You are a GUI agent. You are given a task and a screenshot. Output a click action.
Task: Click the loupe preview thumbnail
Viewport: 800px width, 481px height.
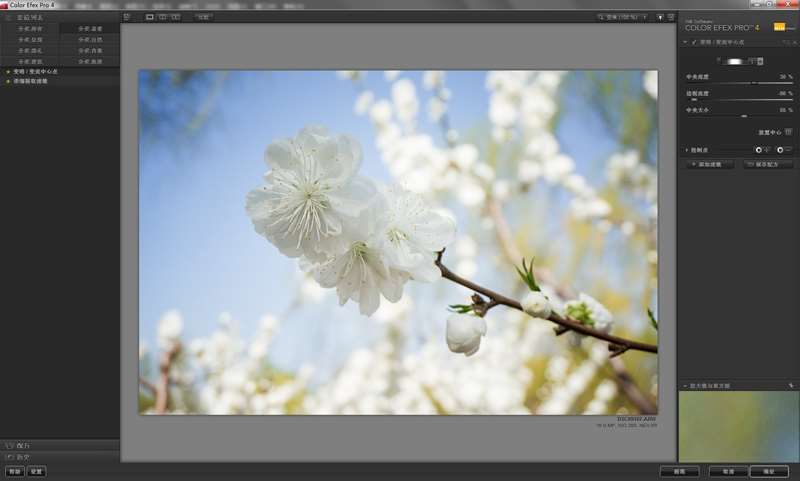pos(738,426)
